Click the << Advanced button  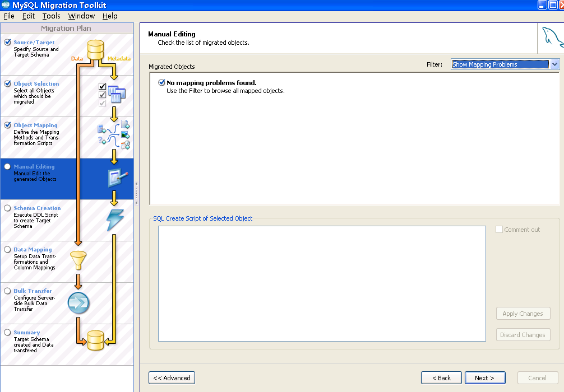[172, 377]
